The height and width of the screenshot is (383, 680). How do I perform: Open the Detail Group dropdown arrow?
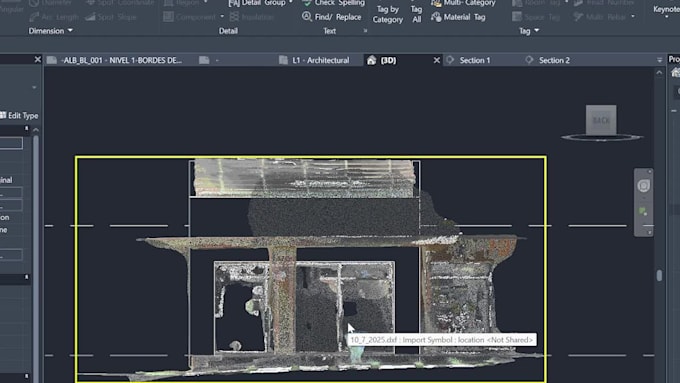290,3
